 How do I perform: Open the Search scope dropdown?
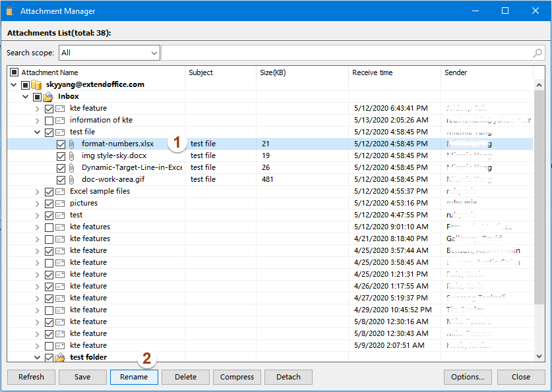[x=154, y=53]
